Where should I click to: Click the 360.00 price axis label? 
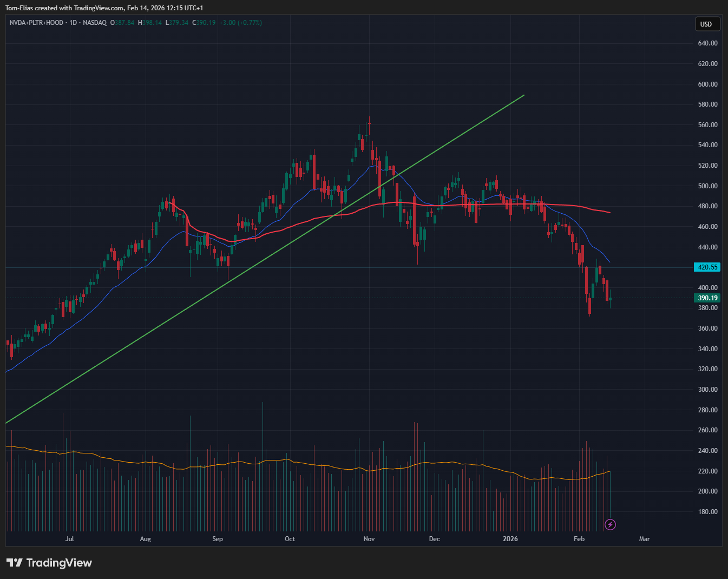point(708,328)
